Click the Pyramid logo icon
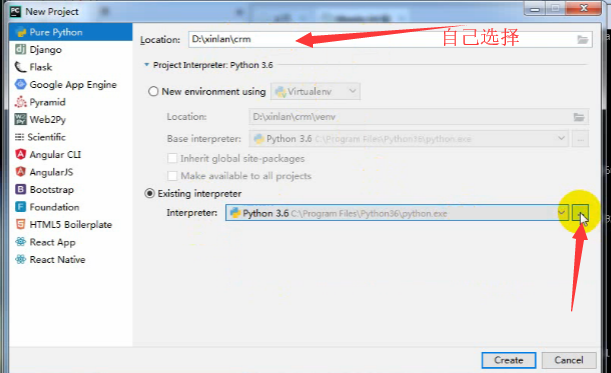 point(20,102)
